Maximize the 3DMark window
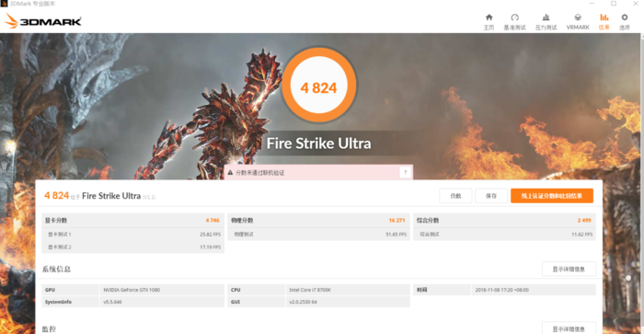This screenshot has height=334, width=644. pos(614,4)
